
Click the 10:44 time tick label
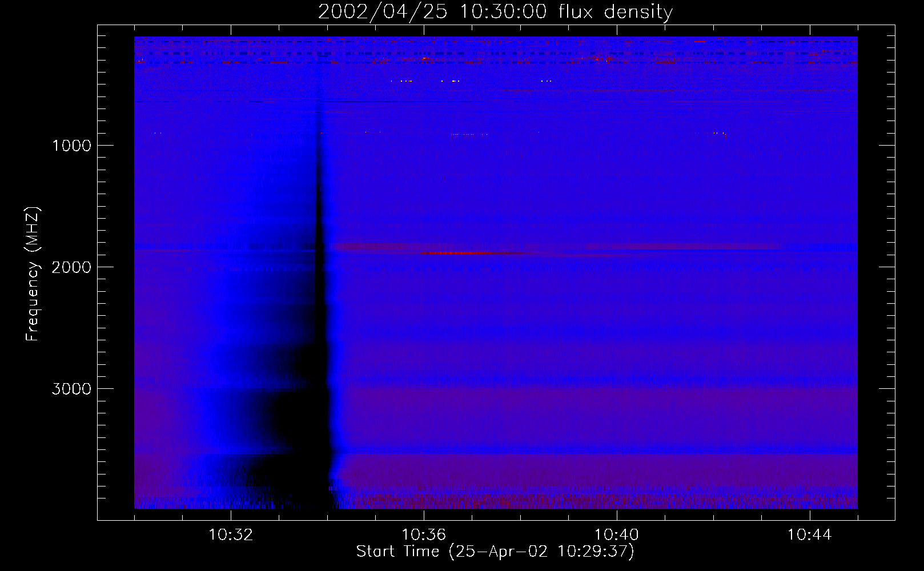tap(810, 535)
